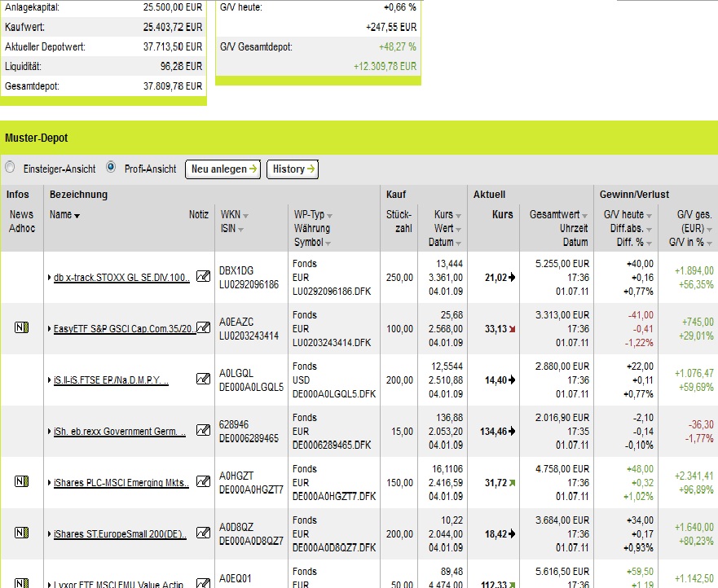Click total gain value +2.341,41
Viewport: 718px width, 588px height.
pos(694,476)
